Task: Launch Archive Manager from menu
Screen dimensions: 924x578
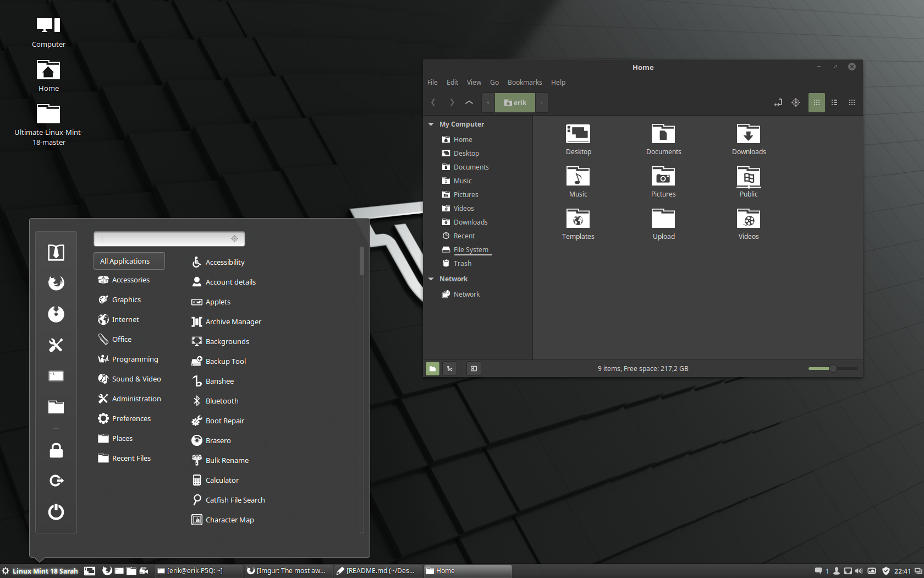Action: [x=227, y=322]
